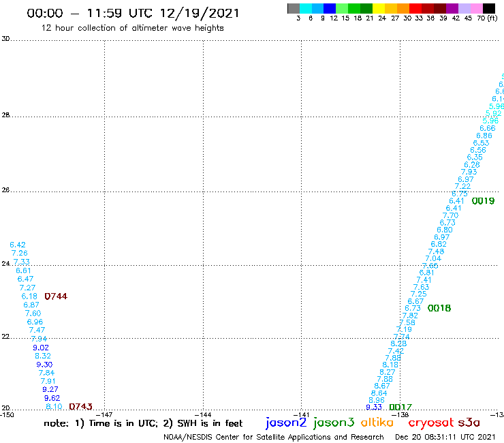
Task: Click the wave height reading 7.93
Action: pyautogui.click(x=469, y=172)
